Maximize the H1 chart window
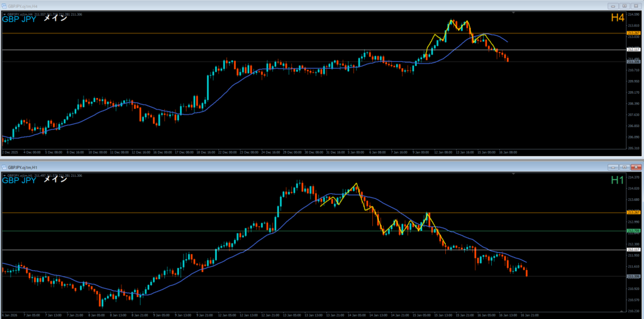 point(623,167)
